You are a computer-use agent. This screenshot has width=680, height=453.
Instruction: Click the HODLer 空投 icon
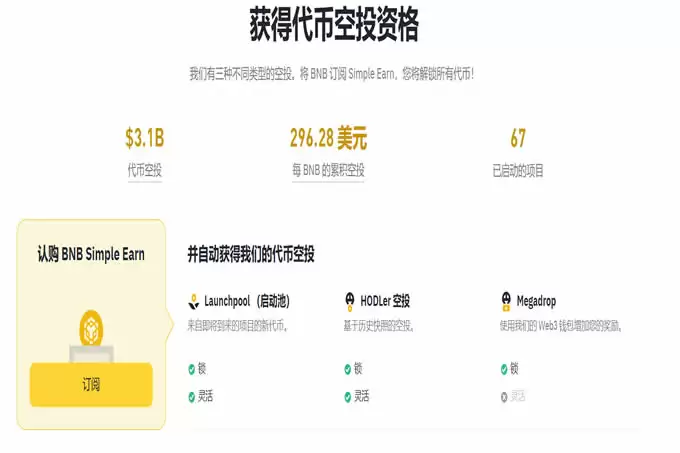click(350, 301)
